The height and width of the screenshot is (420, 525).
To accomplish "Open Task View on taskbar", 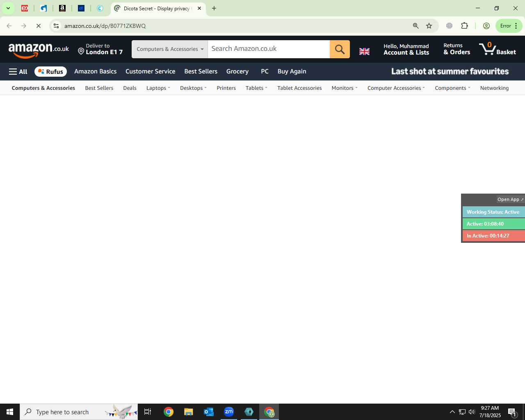I will coord(148,412).
